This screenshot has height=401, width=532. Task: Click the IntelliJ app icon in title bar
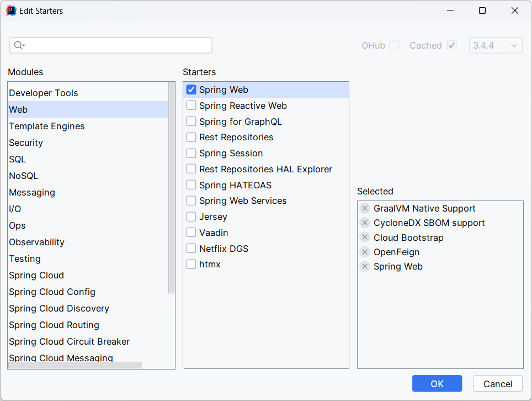[x=11, y=11]
